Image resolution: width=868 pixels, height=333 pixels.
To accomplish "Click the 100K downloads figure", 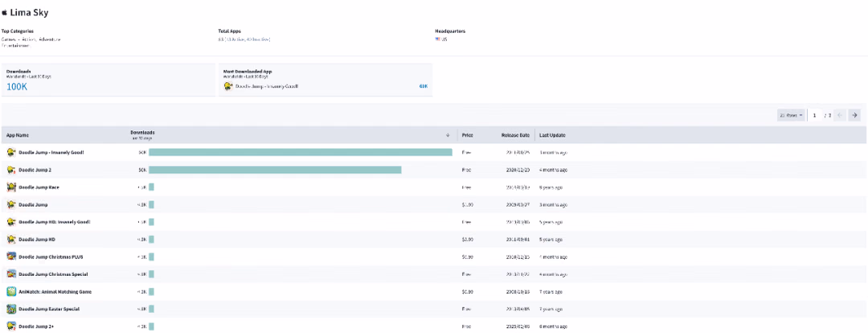I will click(x=17, y=86).
